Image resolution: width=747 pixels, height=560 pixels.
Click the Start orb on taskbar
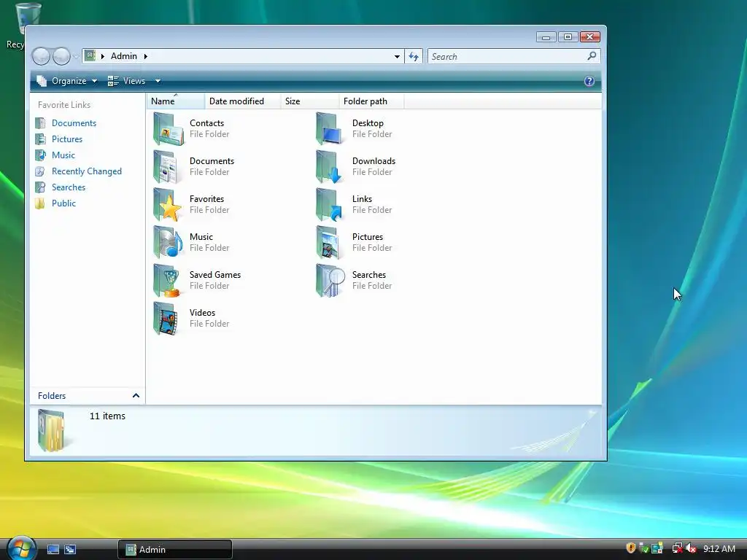(x=21, y=548)
